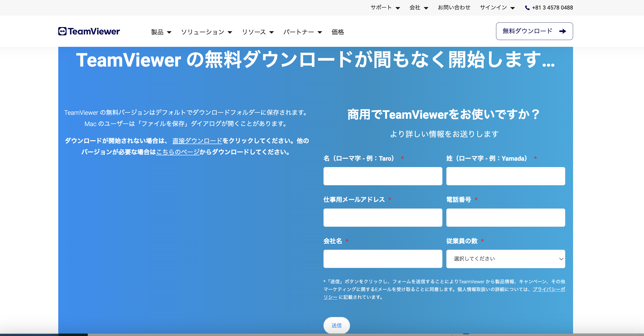Click arrow icon in 無料ダウンロード button
The image size is (644, 336).
pyautogui.click(x=563, y=31)
